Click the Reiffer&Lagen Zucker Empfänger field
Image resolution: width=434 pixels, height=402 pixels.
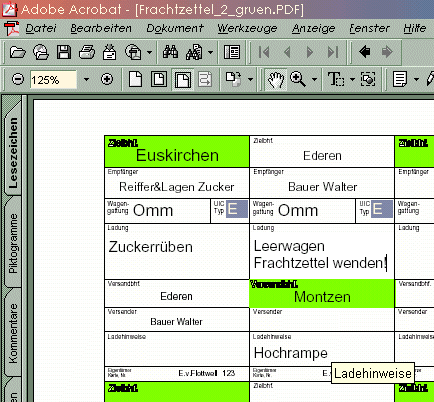coord(177,183)
